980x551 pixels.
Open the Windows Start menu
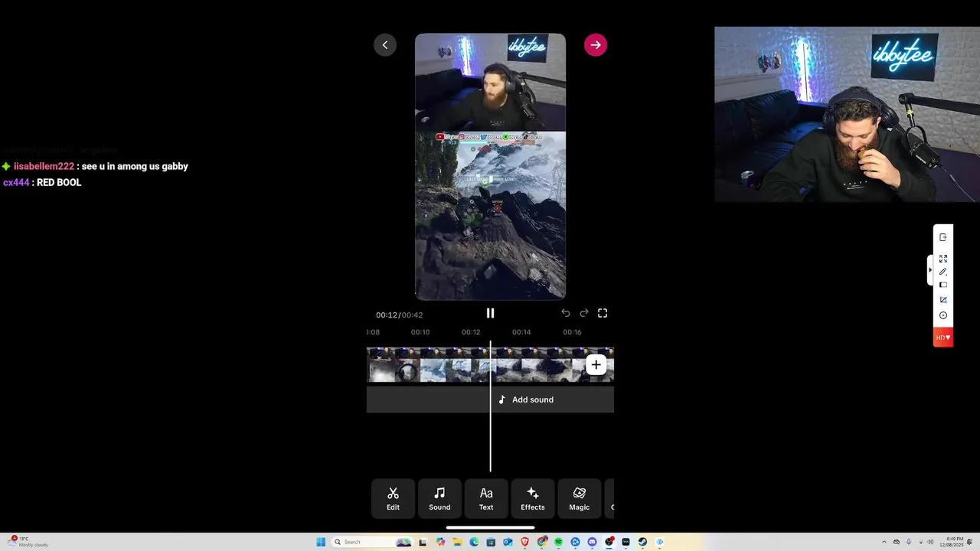(321, 542)
